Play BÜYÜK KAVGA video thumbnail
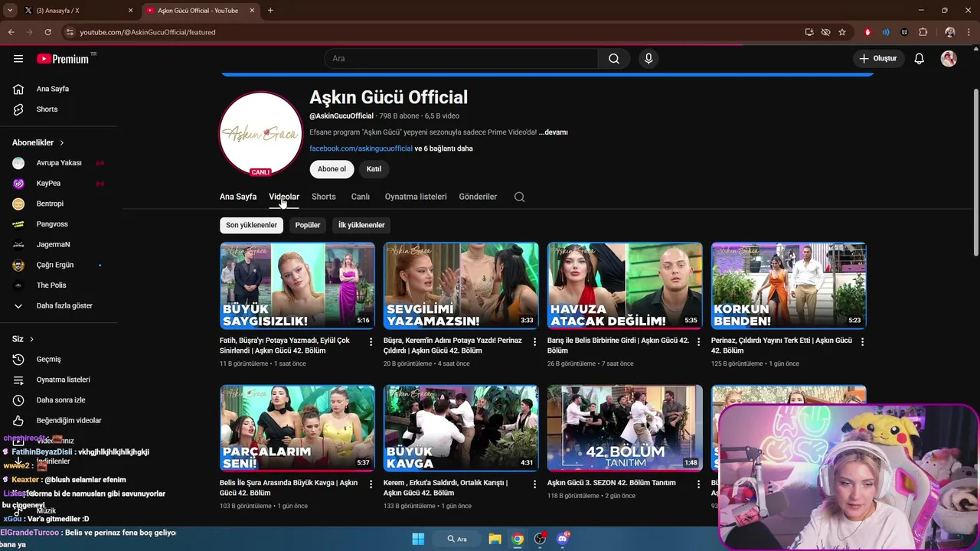Image resolution: width=980 pixels, height=551 pixels. click(x=461, y=428)
